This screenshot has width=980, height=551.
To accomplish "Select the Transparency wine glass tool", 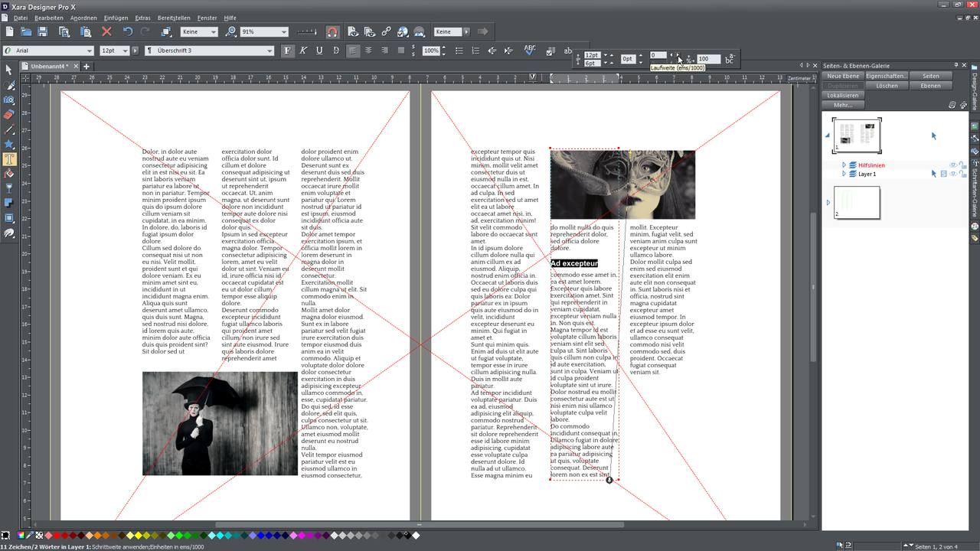I will click(x=9, y=188).
